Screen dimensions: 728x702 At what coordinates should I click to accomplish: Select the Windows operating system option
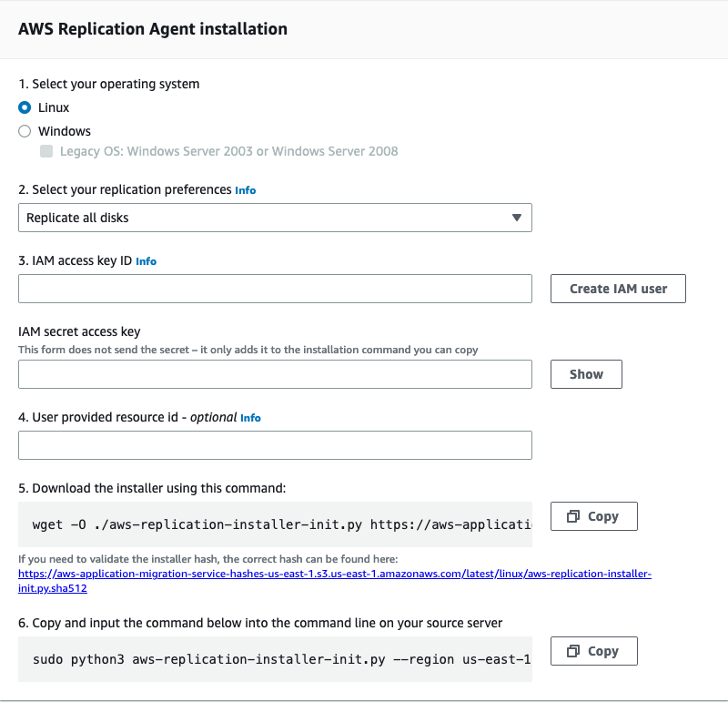coord(25,131)
